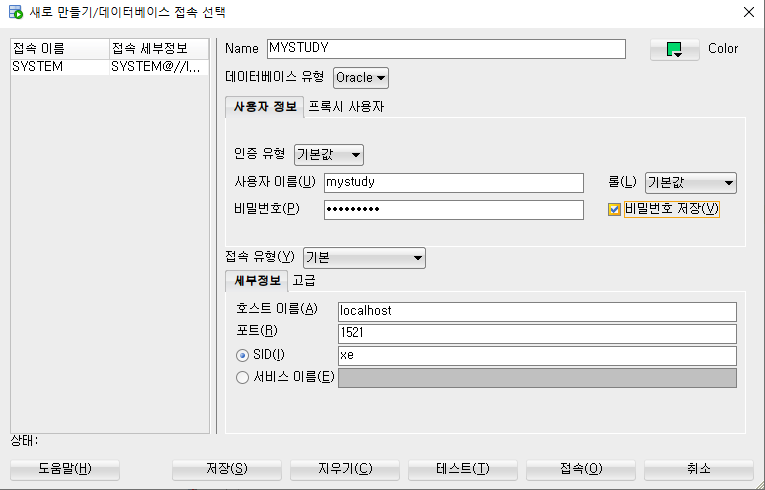Focus the 포트 field showing 1521
The width and height of the screenshot is (765, 490).
[537, 334]
